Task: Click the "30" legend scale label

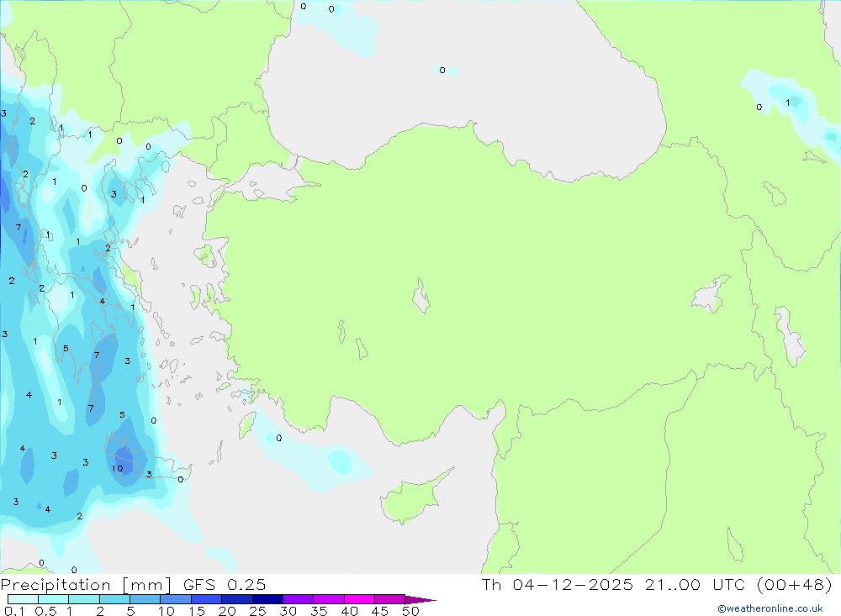Action: click(288, 611)
